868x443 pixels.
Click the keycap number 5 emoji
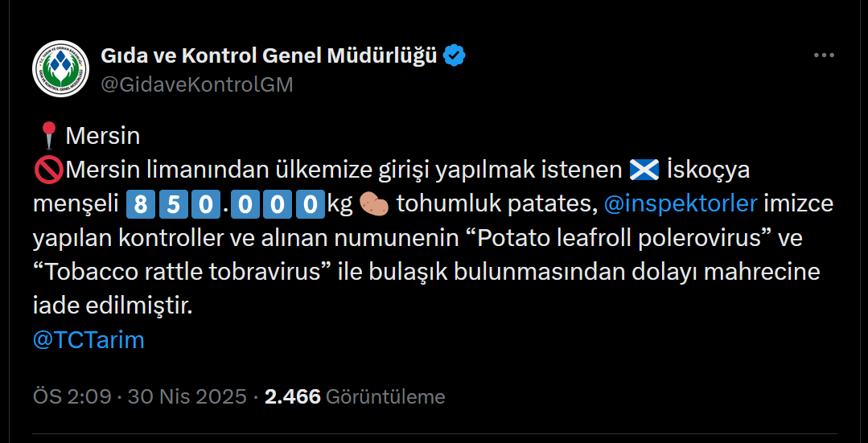174,205
